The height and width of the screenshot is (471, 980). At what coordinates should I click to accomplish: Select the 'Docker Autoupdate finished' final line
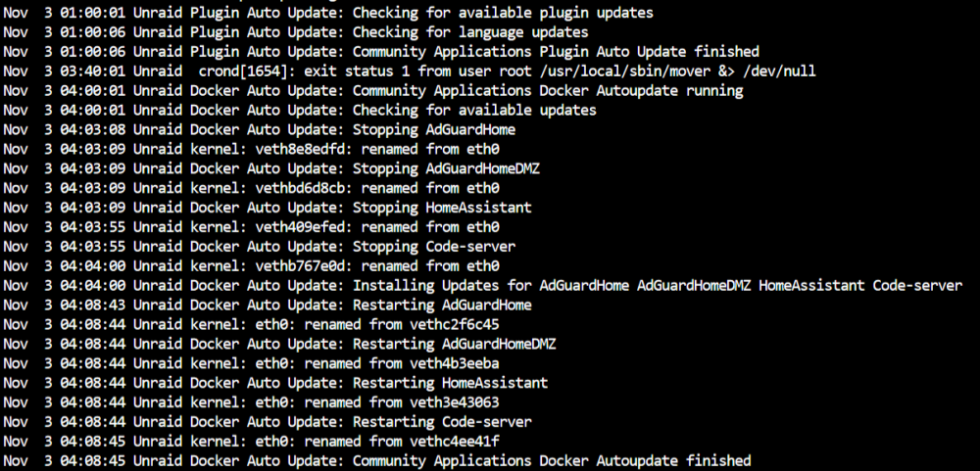(x=377, y=461)
